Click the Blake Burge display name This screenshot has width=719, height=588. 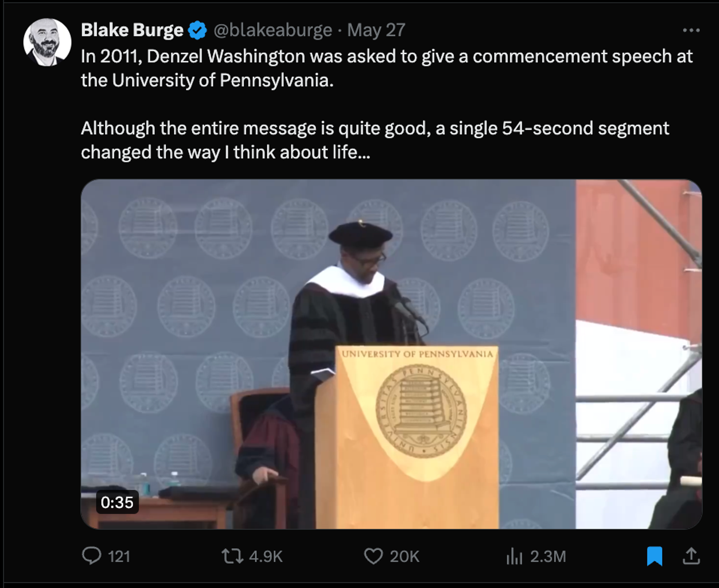pyautogui.click(x=132, y=30)
